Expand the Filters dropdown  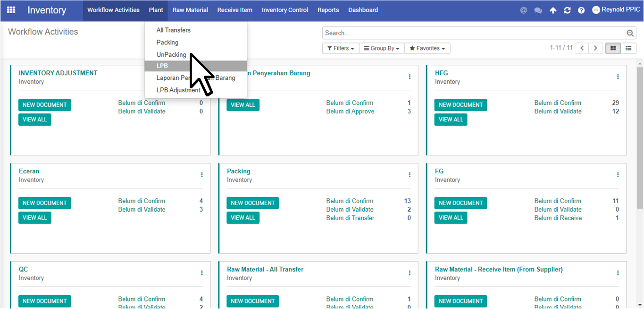[340, 48]
